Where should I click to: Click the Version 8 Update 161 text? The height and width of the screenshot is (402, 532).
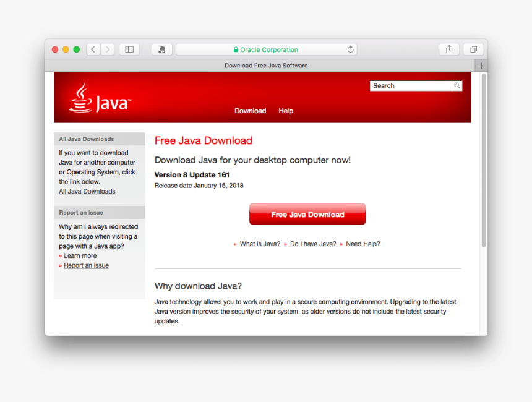click(192, 175)
